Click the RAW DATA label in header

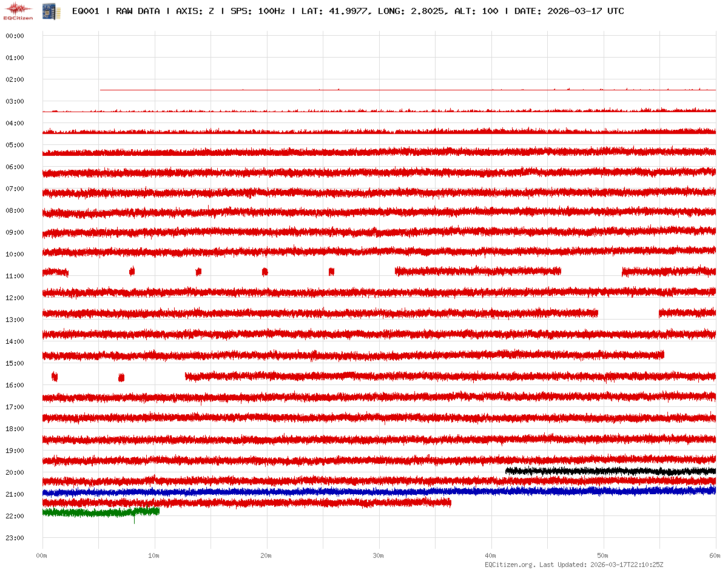[138, 11]
